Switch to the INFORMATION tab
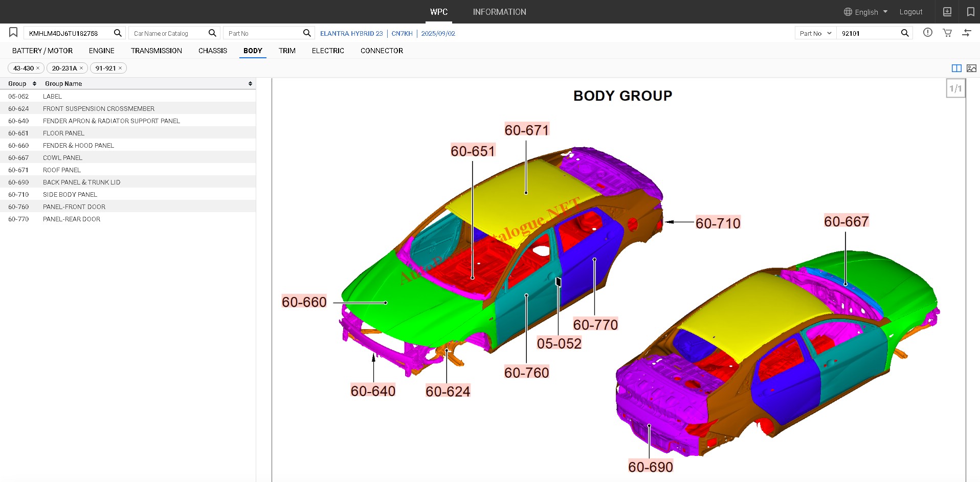Image resolution: width=980 pixels, height=482 pixels. [499, 12]
